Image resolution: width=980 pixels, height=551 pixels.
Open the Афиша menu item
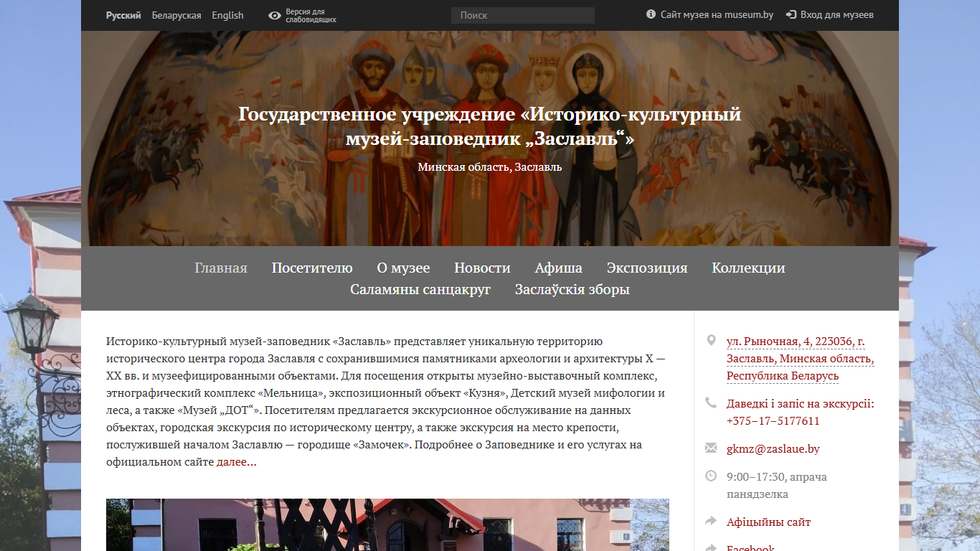[x=559, y=268]
